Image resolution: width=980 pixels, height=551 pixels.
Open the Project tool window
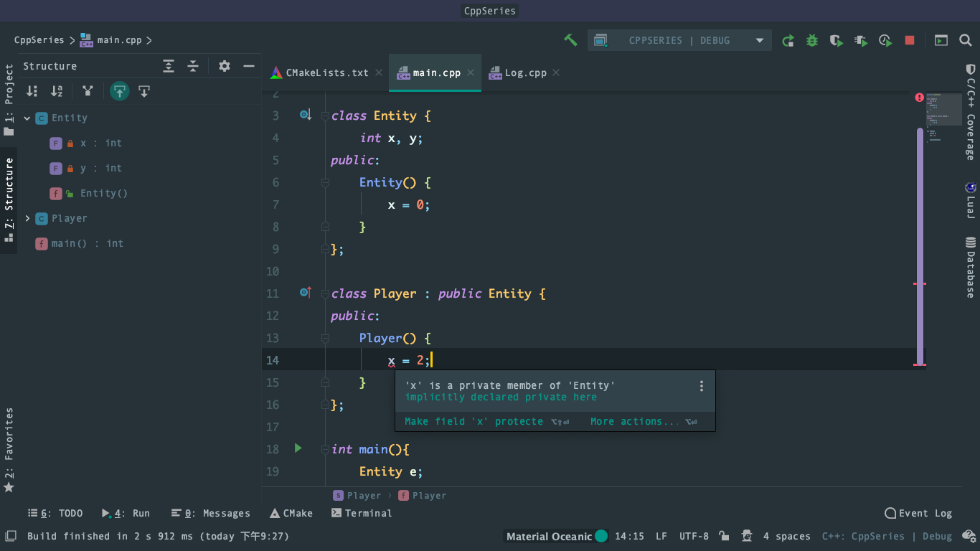click(x=9, y=100)
